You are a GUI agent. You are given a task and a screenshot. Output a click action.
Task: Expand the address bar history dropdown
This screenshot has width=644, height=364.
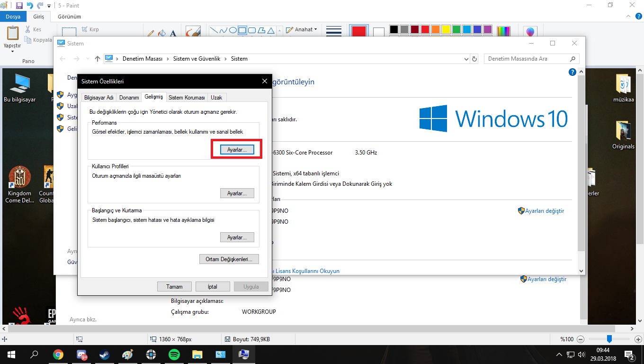point(466,59)
